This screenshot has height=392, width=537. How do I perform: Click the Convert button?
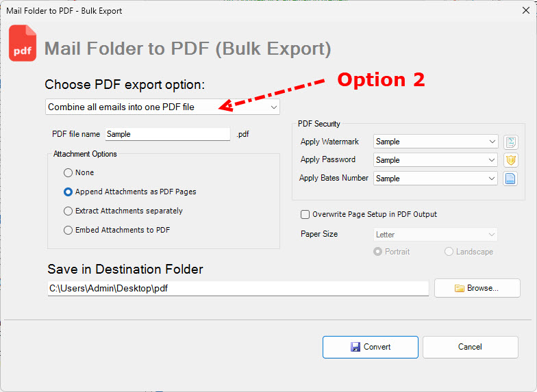click(370, 347)
